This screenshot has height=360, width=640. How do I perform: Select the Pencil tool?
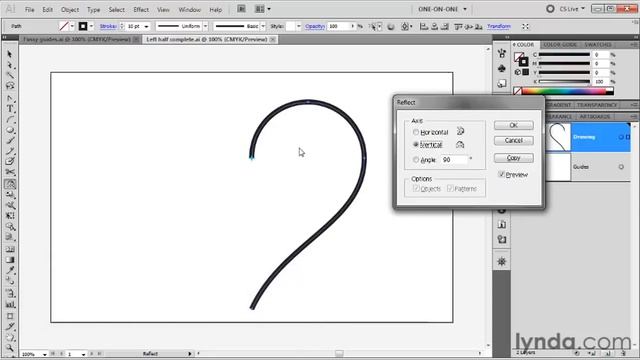click(x=10, y=151)
